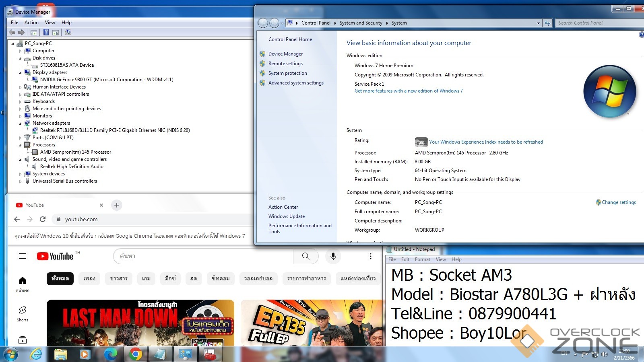Open the Format menu in Notepad
This screenshot has height=362, width=644.
422,259
